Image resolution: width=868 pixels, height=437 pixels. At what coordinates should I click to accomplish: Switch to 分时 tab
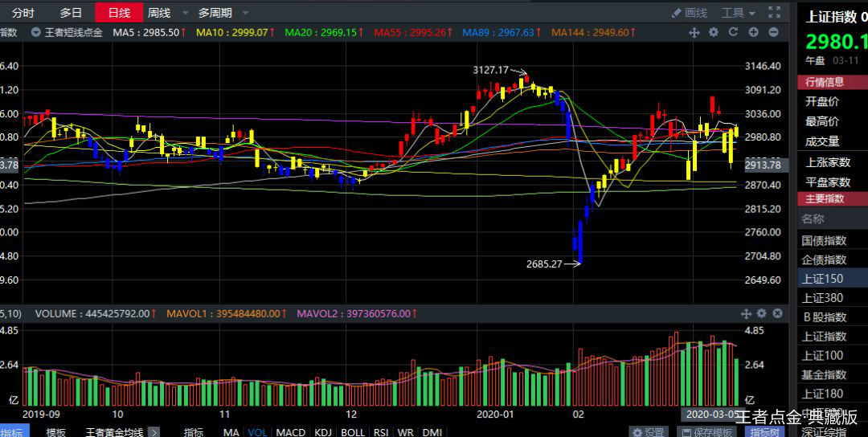[x=23, y=13]
